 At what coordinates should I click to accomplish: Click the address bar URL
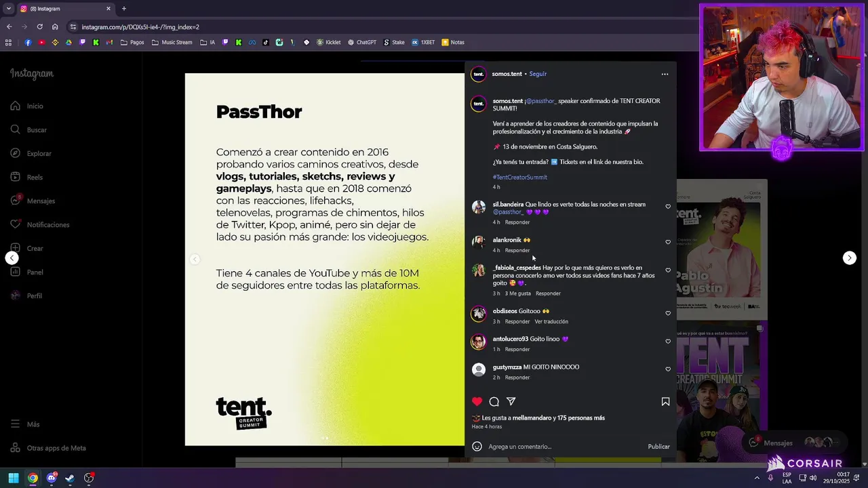[140, 27]
